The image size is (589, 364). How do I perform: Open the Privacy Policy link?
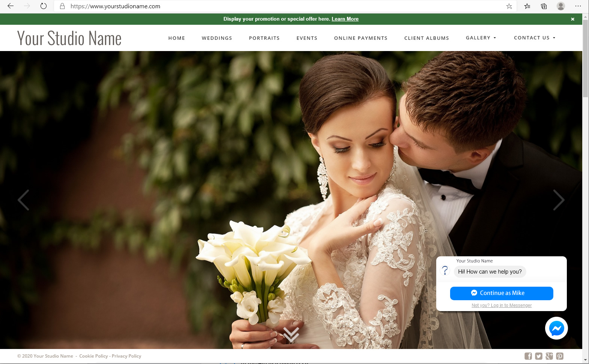pos(127,356)
